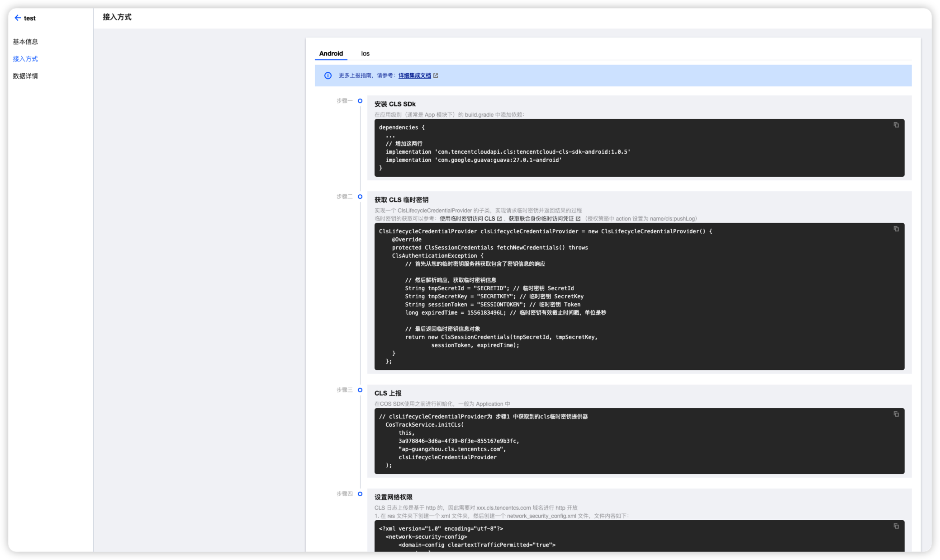The height and width of the screenshot is (560, 940).
Task: Open 基本信息 in the sidebar
Action: pyautogui.click(x=25, y=42)
